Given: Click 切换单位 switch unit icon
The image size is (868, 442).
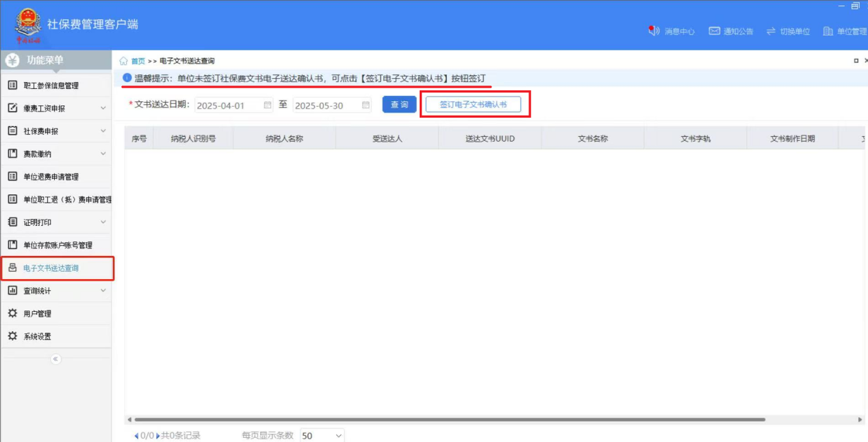Looking at the screenshot, I should [x=771, y=31].
